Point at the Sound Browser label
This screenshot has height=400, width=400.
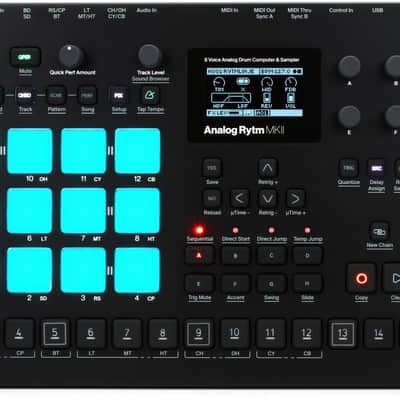pos(150,79)
